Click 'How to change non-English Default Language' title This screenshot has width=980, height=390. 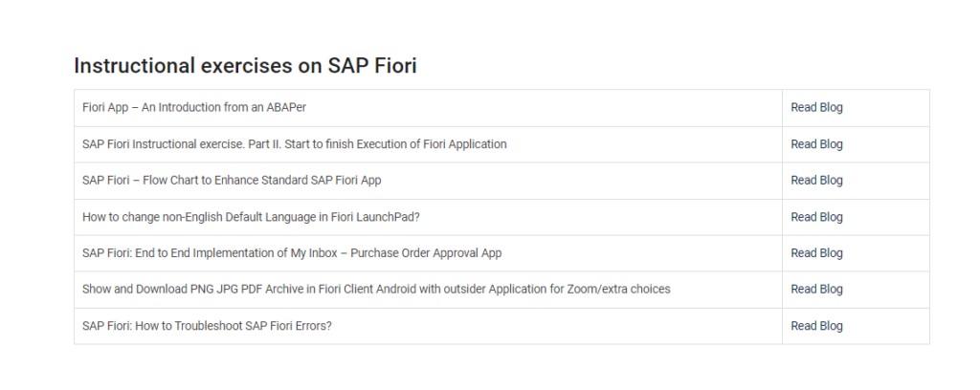pyautogui.click(x=251, y=217)
